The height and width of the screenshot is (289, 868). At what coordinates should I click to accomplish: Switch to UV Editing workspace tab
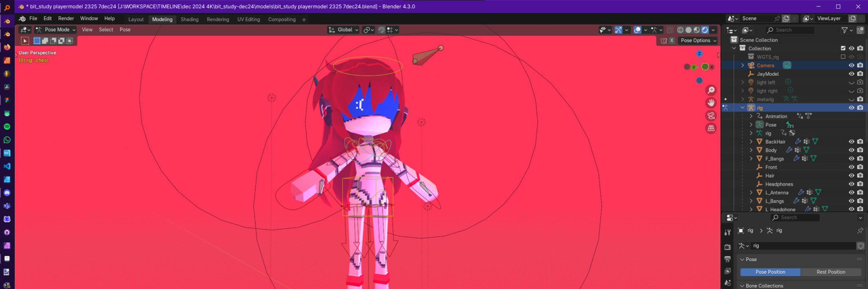[x=248, y=19]
